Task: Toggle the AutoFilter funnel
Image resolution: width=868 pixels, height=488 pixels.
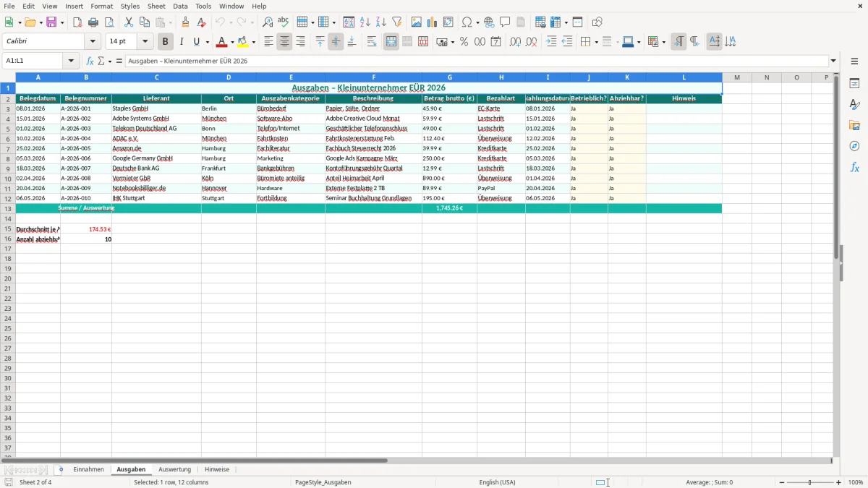Action: pyautogui.click(x=397, y=22)
